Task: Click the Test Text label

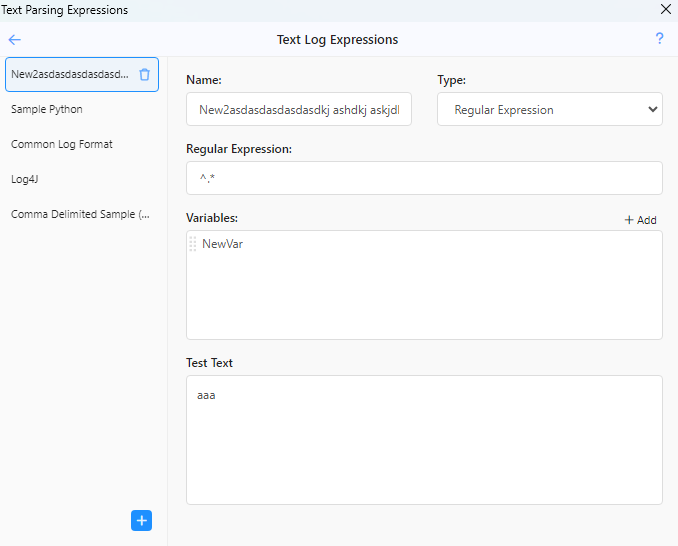Action: 209,363
